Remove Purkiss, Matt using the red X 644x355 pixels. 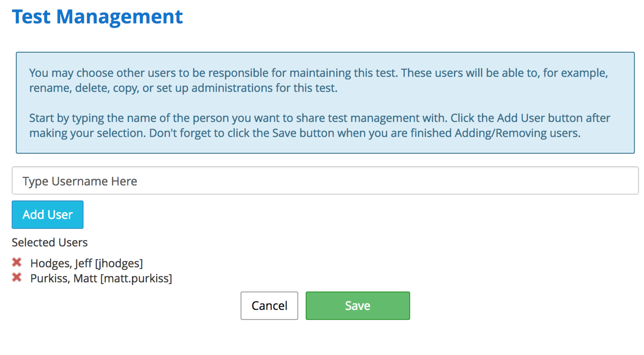coord(17,277)
